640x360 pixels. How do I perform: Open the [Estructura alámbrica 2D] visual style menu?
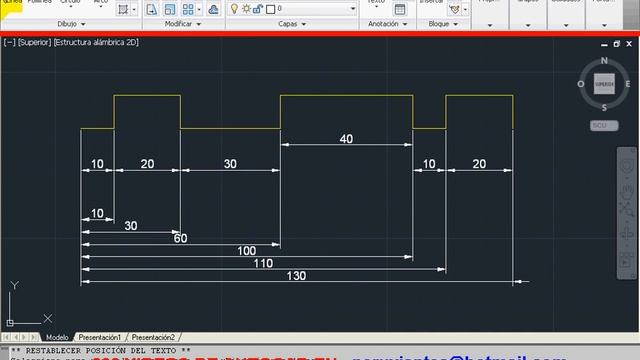coord(96,42)
